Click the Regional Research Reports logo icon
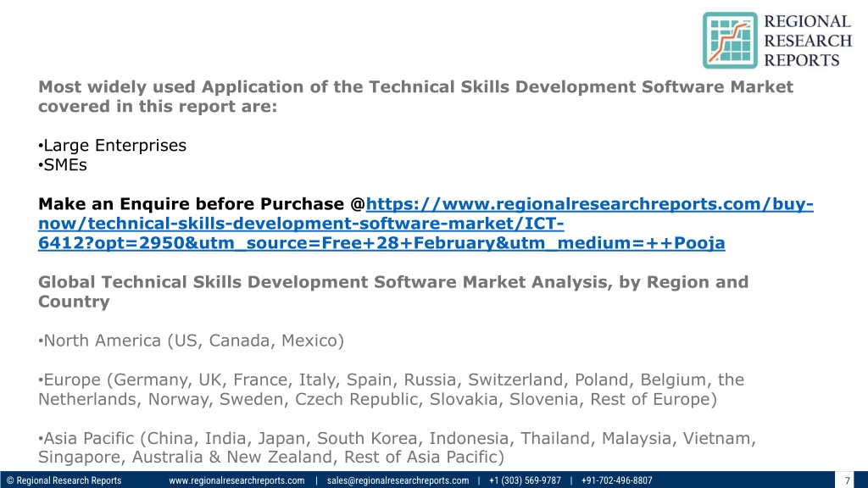This screenshot has height=488, width=868. pos(730,41)
